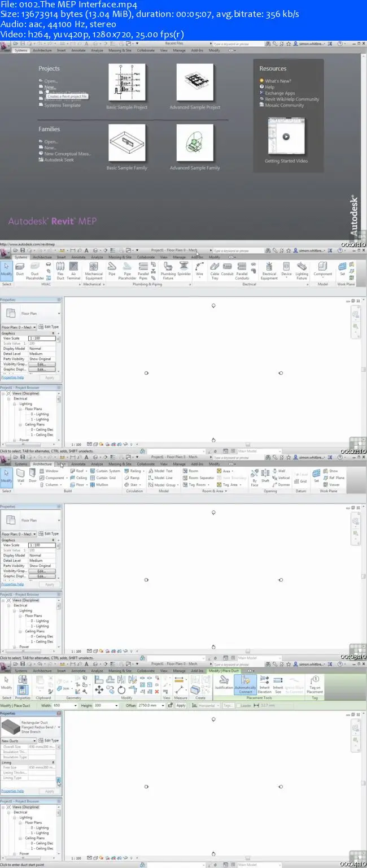Pick the Cable Tray tool
This screenshot has width=367, height=868.
(x=215, y=270)
